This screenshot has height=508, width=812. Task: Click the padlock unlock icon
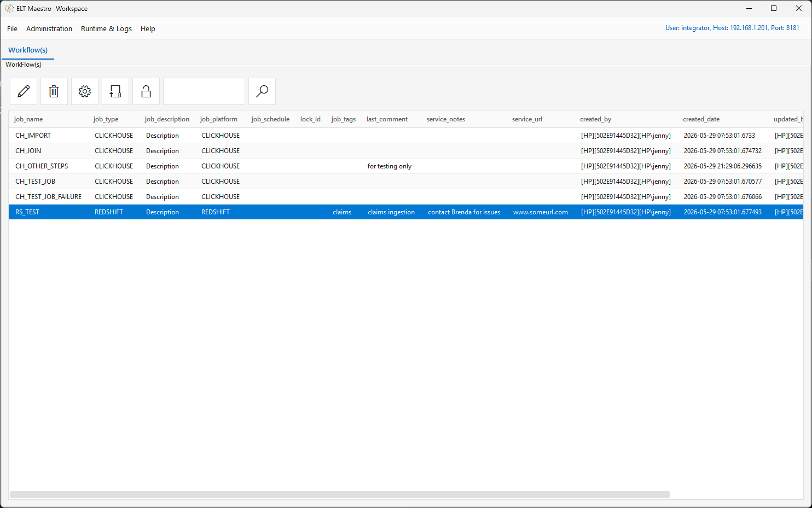(146, 91)
